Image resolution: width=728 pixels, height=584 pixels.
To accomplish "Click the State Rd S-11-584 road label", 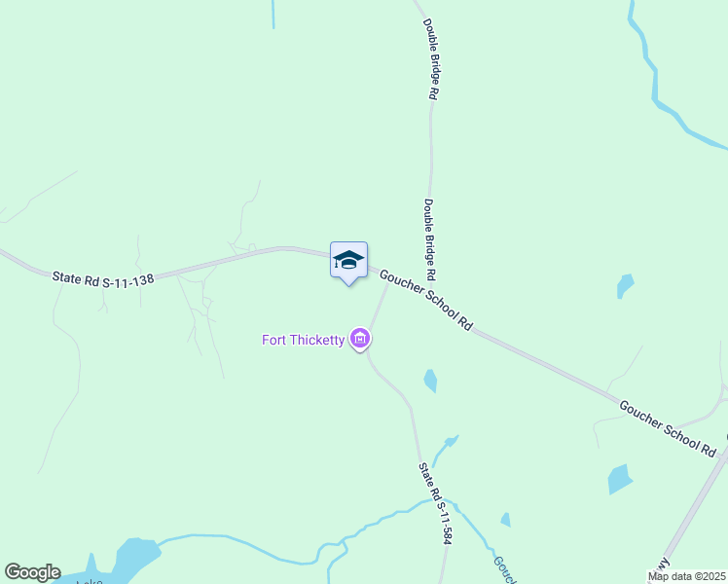I will point(435,503).
